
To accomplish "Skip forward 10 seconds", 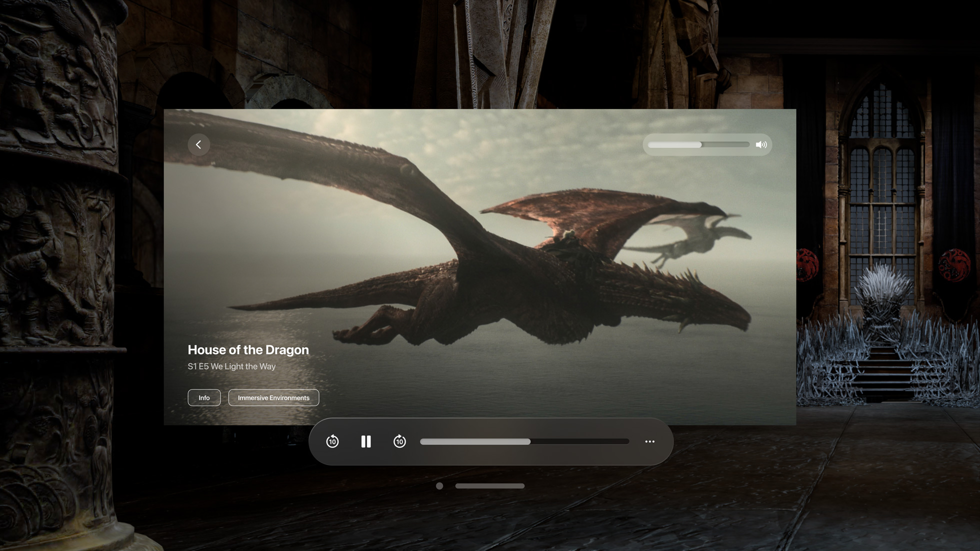I will [x=399, y=441].
